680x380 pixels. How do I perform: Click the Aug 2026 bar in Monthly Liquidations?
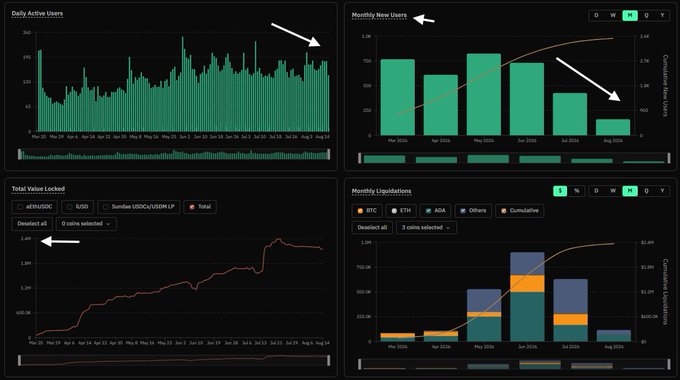[x=614, y=336]
